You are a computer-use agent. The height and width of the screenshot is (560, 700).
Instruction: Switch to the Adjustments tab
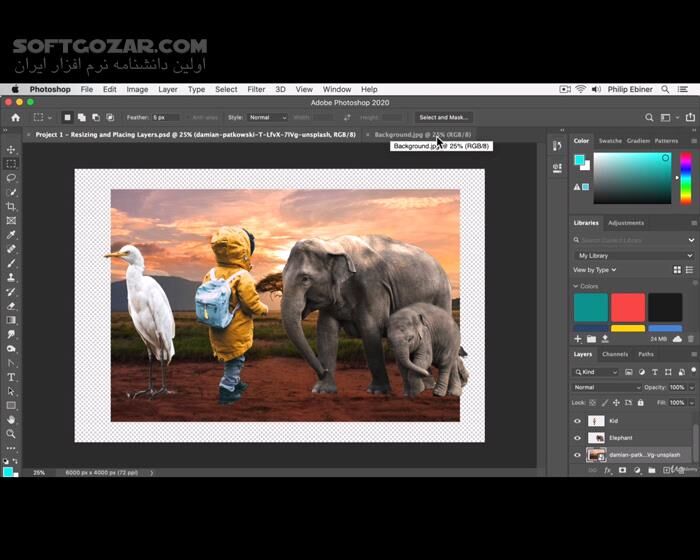626,223
